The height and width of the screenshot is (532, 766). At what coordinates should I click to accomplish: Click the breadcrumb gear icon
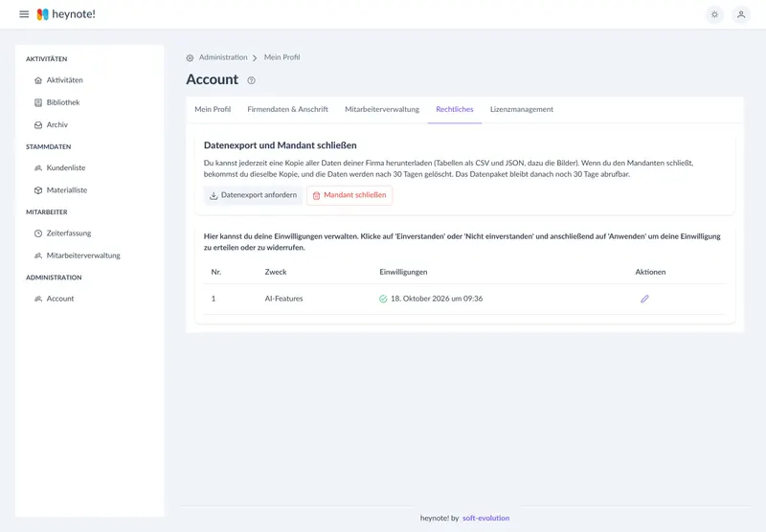click(x=190, y=57)
